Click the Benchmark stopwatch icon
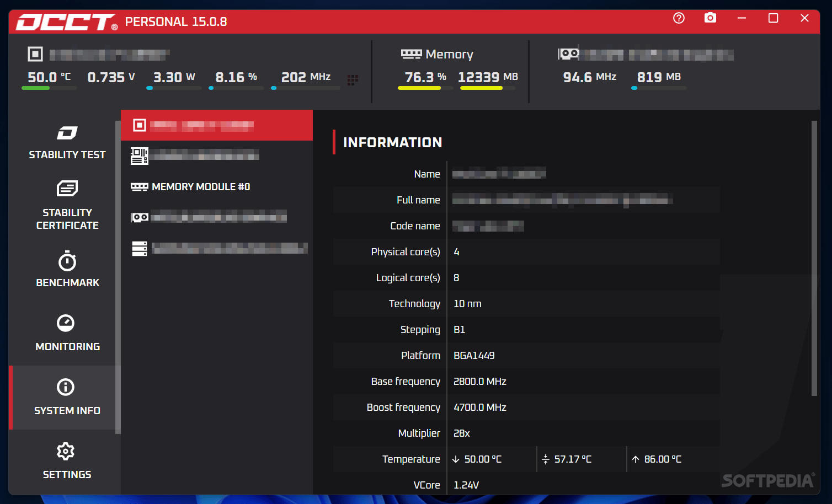The width and height of the screenshot is (832, 504). pyautogui.click(x=67, y=261)
